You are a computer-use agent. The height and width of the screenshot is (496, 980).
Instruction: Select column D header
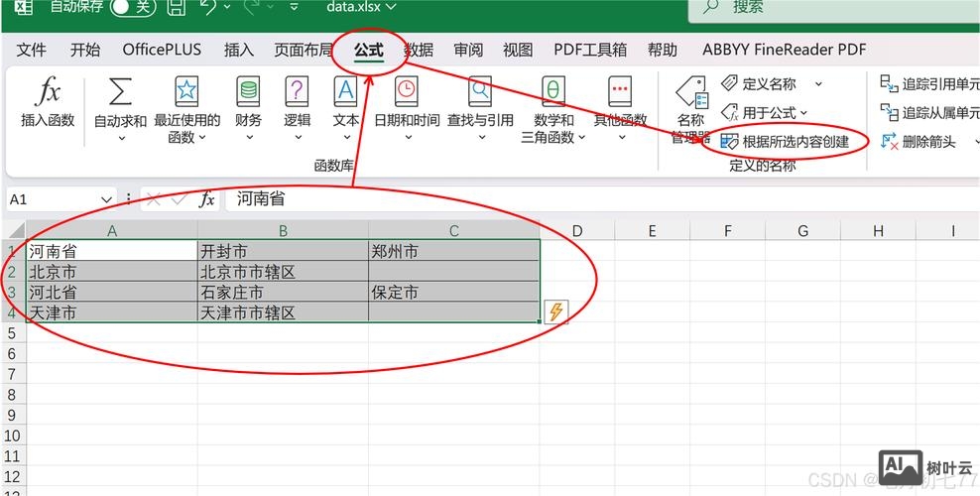(x=577, y=230)
